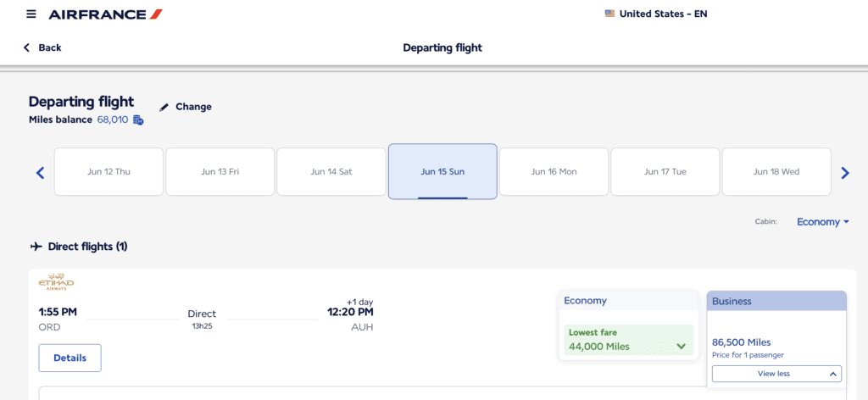Screen dimensions: 868x400
Task: Open the hamburger menu icon
Action: click(x=31, y=14)
